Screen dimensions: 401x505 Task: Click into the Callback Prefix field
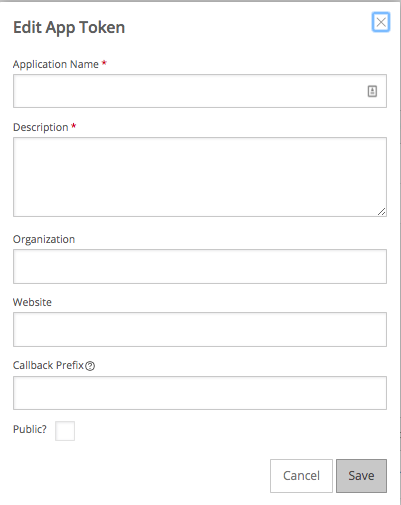click(x=200, y=393)
